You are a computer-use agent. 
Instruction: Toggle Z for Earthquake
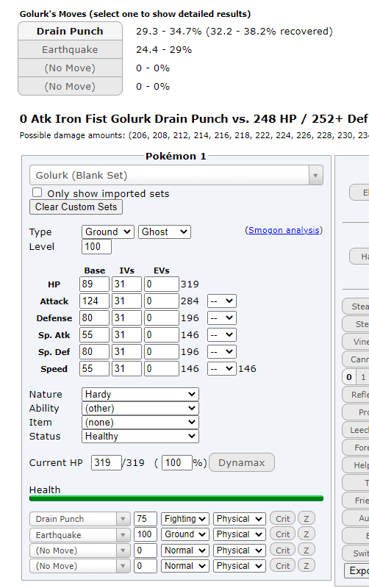(307, 534)
